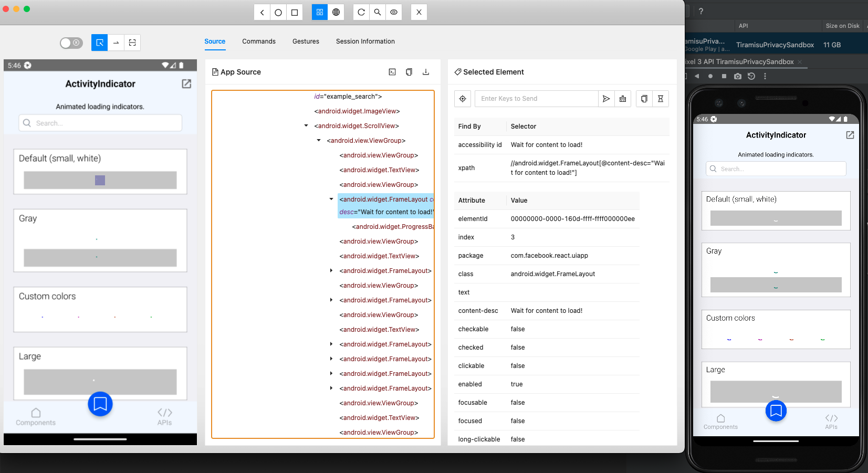Screen dimensions: 868x473
Task: Close the Pixel 3 API TiramisuPrivacySandbox tab
Action: point(800,62)
